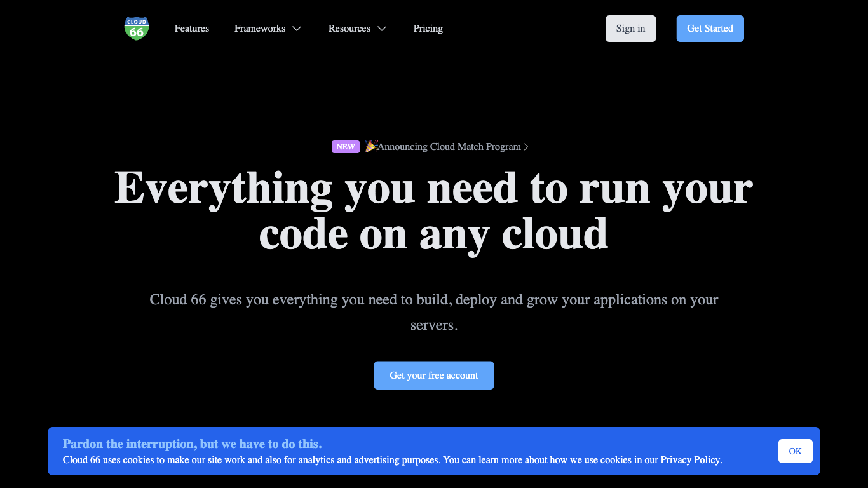The height and width of the screenshot is (488, 868).
Task: Go to the Pricing page
Action: click(428, 29)
